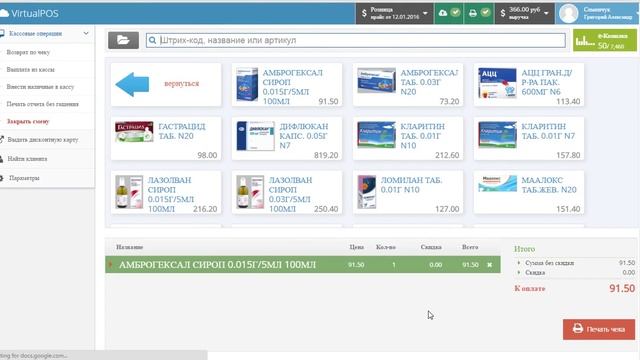This screenshot has width=640, height=360.
Task: Click the Гастрацид package image
Action: 134,131
